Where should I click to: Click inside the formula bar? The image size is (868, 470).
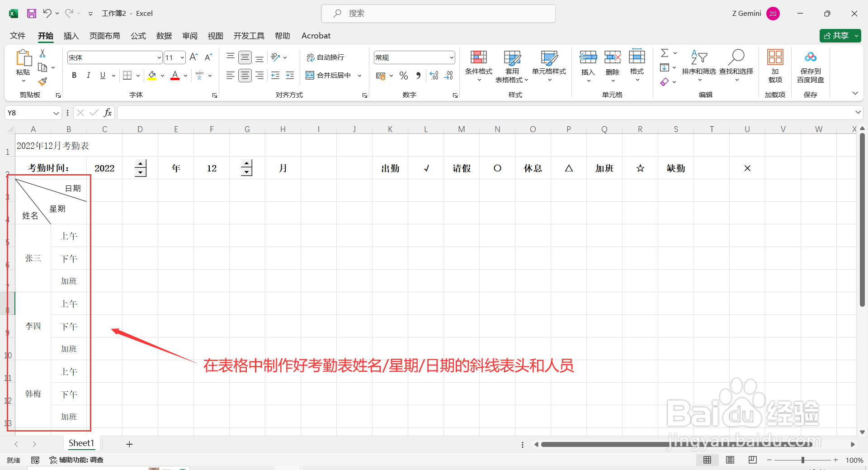coord(316,112)
